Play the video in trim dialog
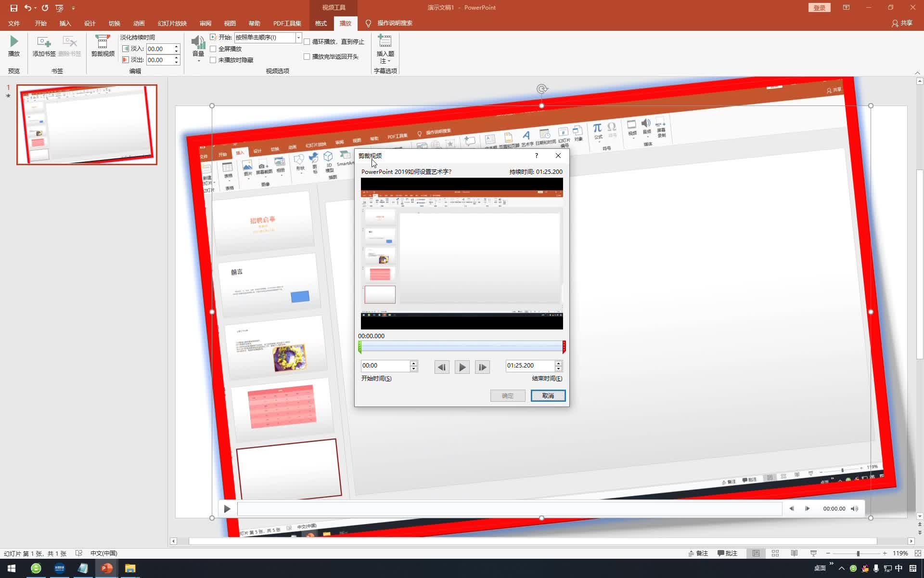The height and width of the screenshot is (578, 924). 462,367
